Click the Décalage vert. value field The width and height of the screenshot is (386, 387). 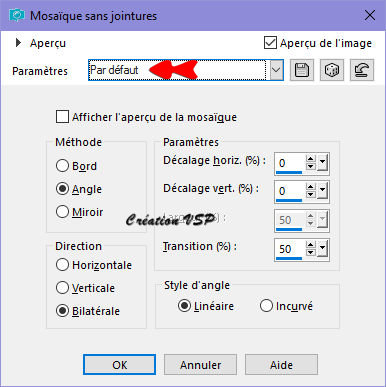[x=289, y=191]
